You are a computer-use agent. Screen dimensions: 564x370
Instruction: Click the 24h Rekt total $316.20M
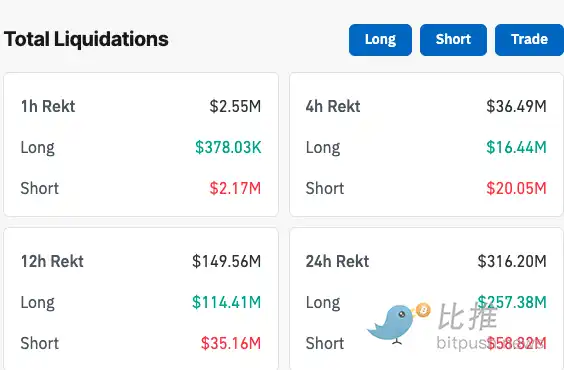pyautogui.click(x=512, y=261)
